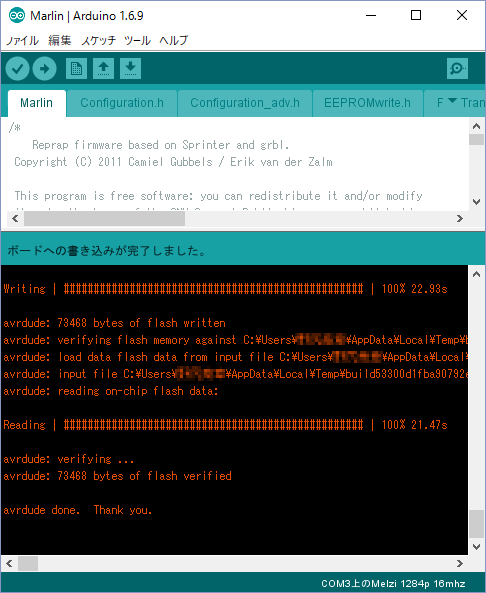The width and height of the screenshot is (486, 593).
Task: Open the 編集 menu
Action: pos(60,40)
